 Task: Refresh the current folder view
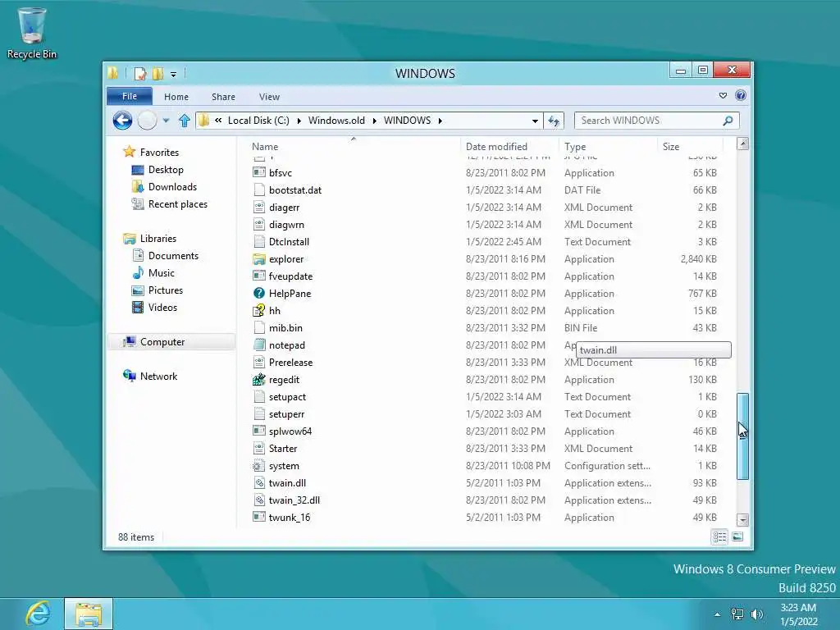(554, 121)
